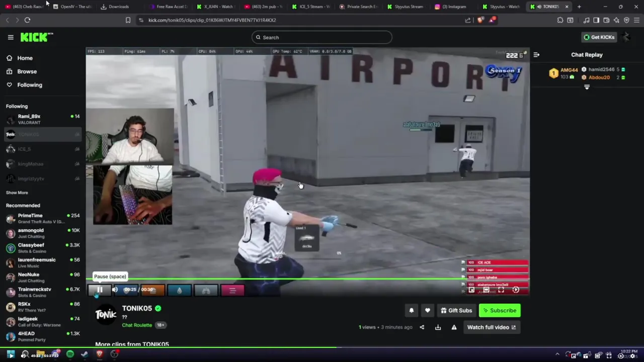Enable theater mode on the player
The image size is (644, 362).
tap(486, 290)
